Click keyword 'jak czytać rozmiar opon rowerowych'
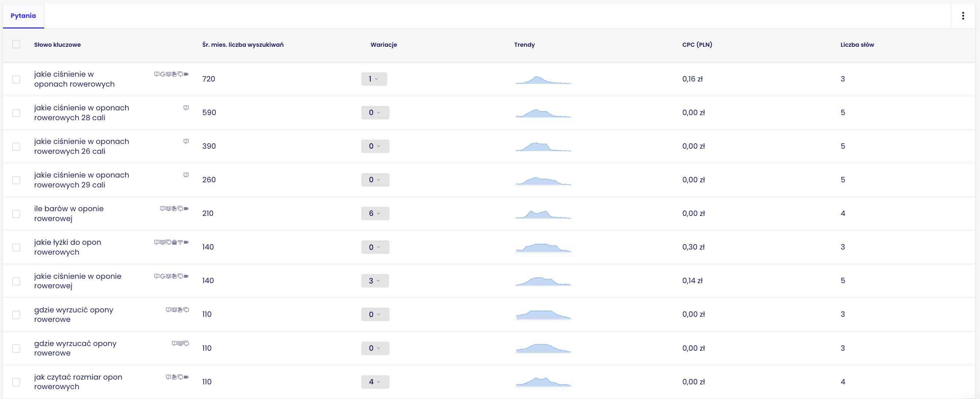Screen dimensions: 980x399 [x=78, y=381]
